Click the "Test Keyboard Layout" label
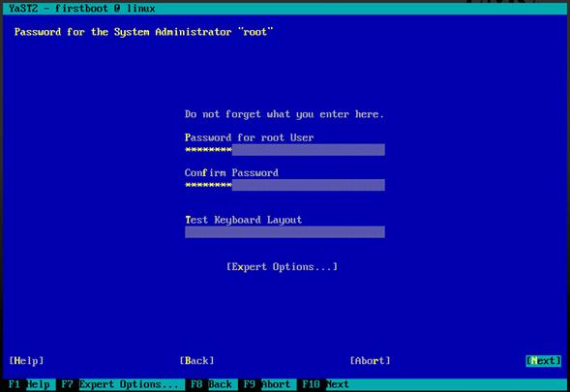Screen dimensions: 570x392 click(244, 220)
